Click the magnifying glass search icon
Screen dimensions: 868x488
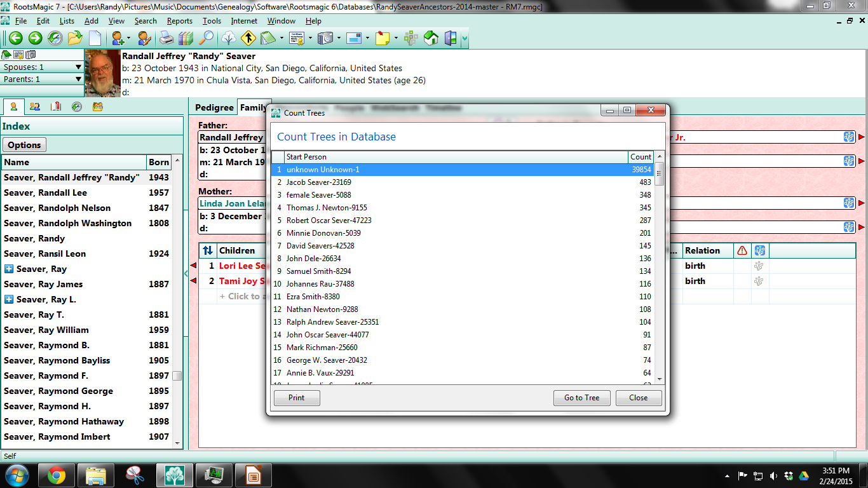[207, 38]
